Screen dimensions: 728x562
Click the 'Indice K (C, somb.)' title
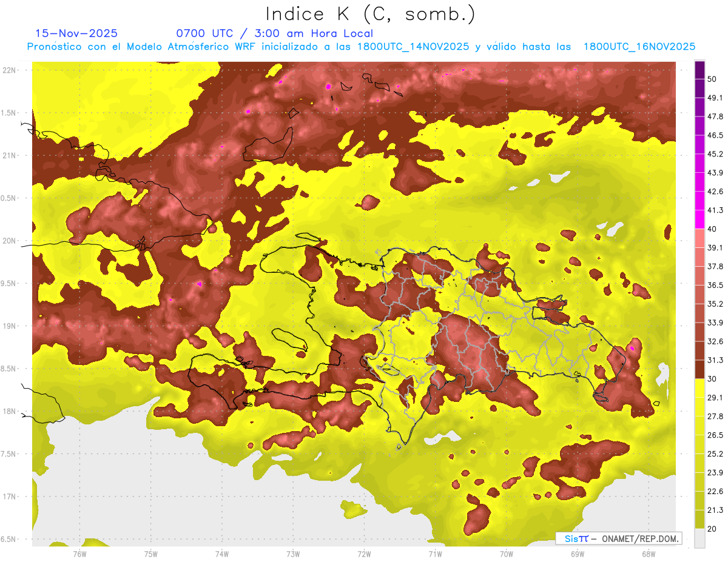(371, 14)
